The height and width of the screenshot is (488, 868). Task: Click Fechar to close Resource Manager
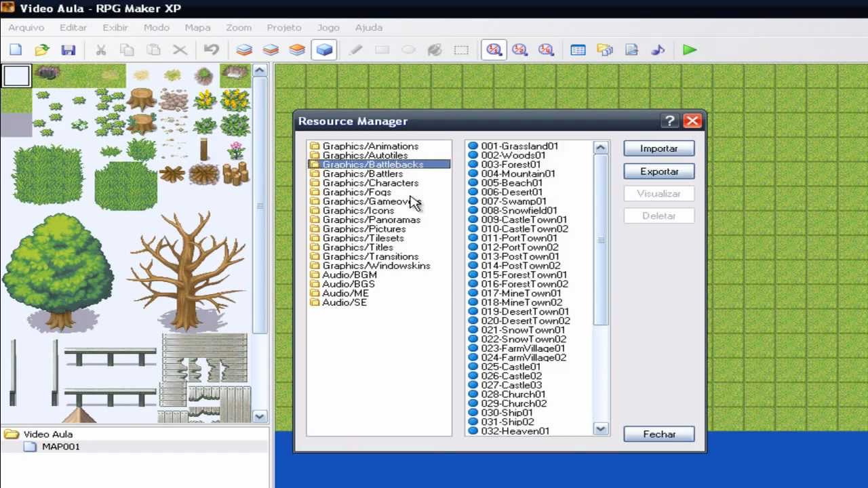(x=659, y=434)
